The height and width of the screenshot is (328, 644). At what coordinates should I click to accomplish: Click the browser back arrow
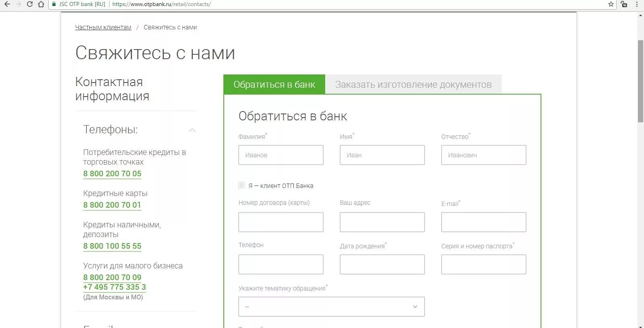click(7, 4)
